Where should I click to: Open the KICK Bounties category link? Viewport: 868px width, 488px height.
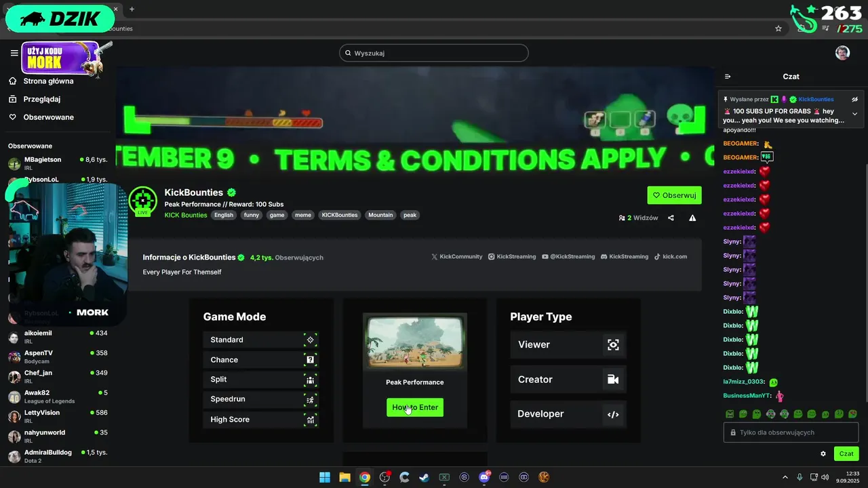186,215
